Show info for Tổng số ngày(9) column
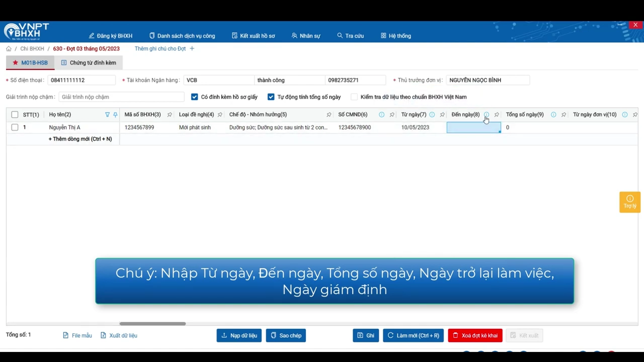 tap(553, 115)
